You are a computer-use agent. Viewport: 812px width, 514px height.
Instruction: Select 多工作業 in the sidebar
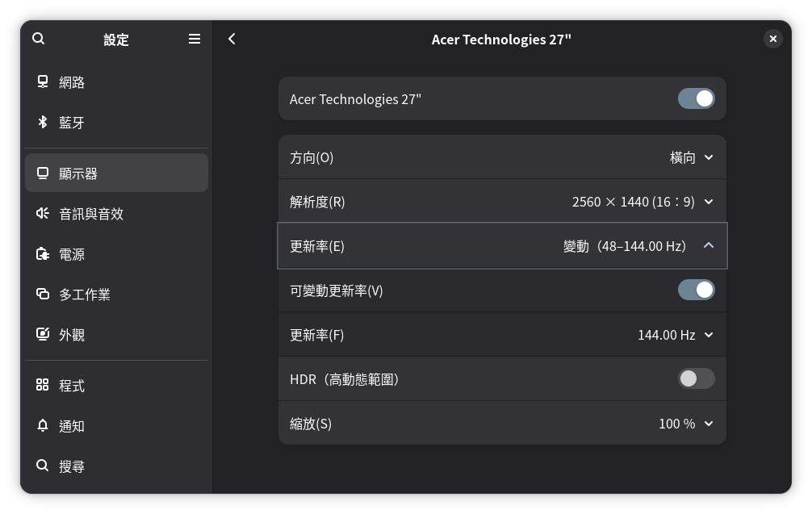(85, 295)
